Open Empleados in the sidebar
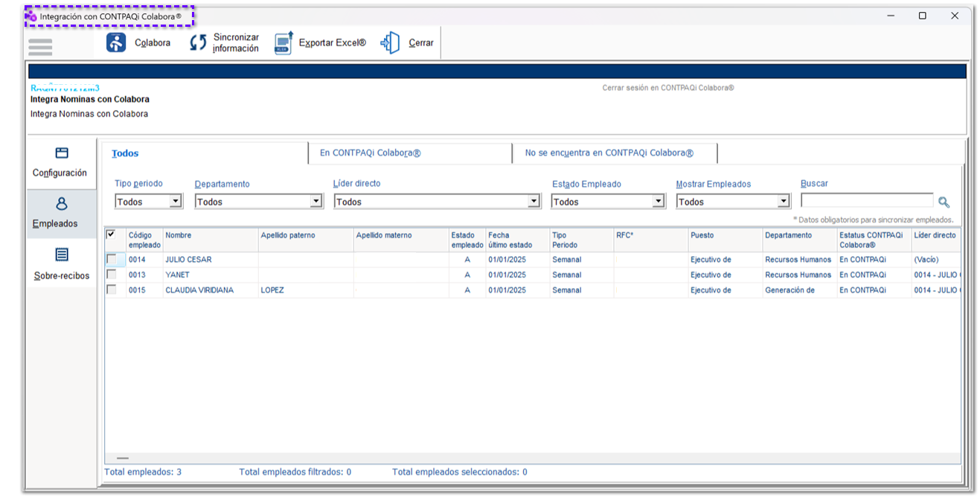980x498 pixels. click(x=60, y=213)
